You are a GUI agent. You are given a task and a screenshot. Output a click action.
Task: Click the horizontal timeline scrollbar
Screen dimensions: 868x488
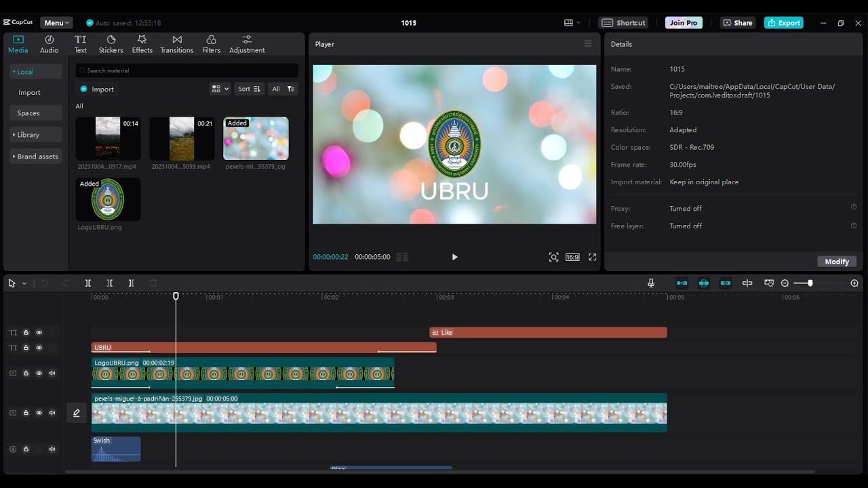[439, 472]
